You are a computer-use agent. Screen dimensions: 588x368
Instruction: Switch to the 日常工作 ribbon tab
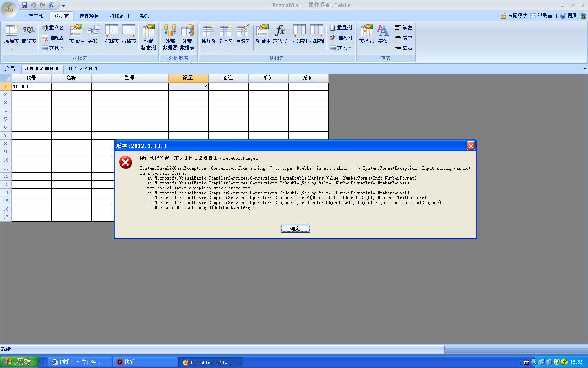click(33, 16)
